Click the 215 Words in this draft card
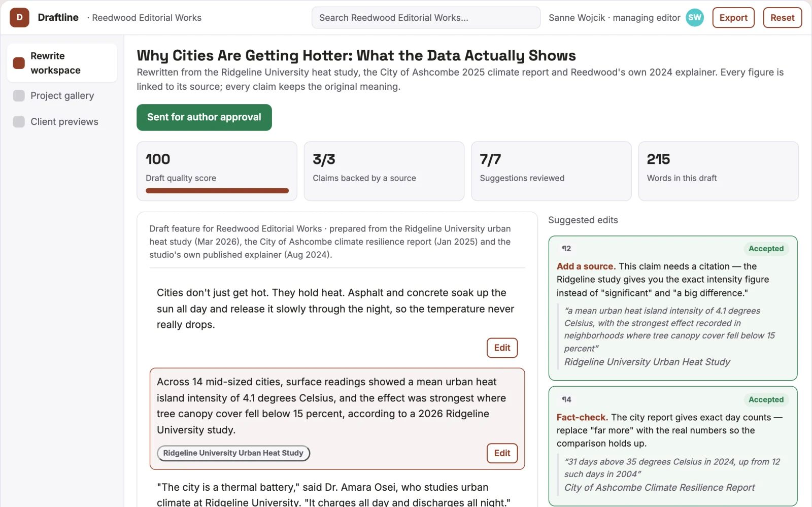 click(x=718, y=171)
